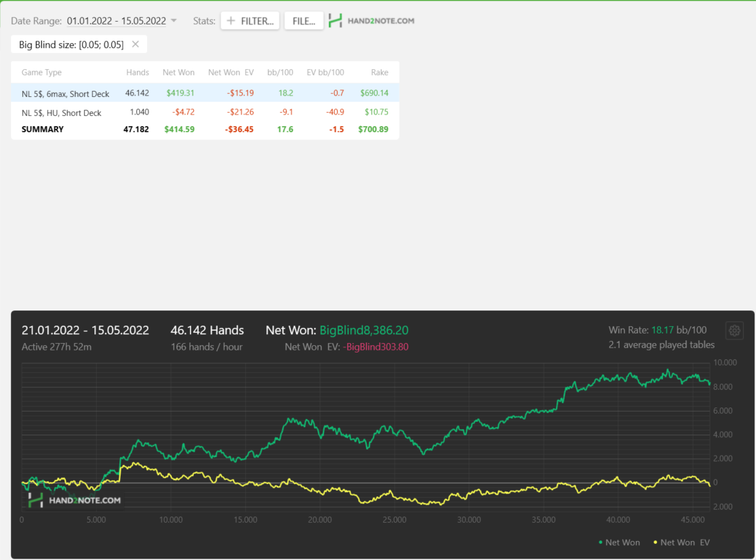Open the Date Range dropdown arrow
The image size is (756, 560).
tap(174, 21)
